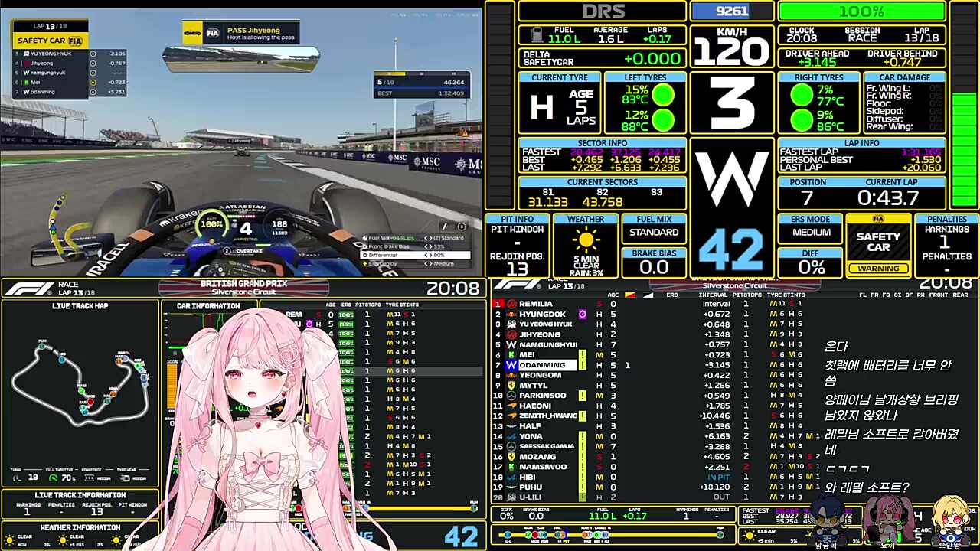Click the yellow car icon beside PASS Jihyeong
Image resolution: width=980 pixels, height=551 pixels.
[x=193, y=33]
